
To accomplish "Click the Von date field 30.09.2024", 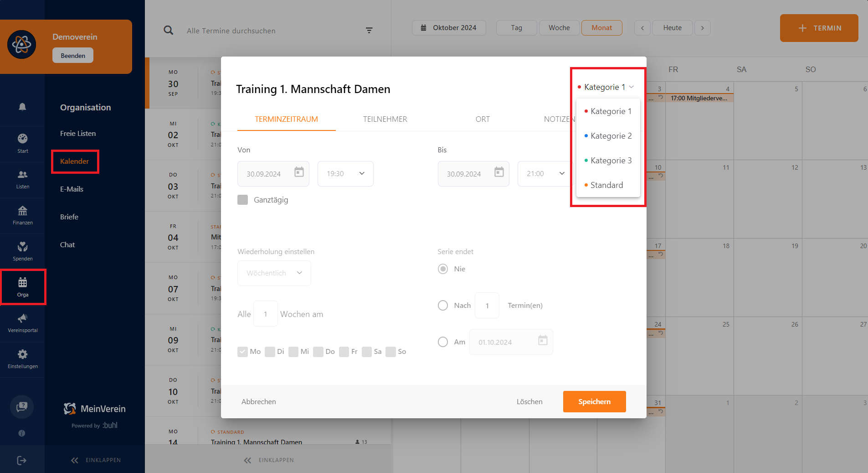I will pos(273,174).
